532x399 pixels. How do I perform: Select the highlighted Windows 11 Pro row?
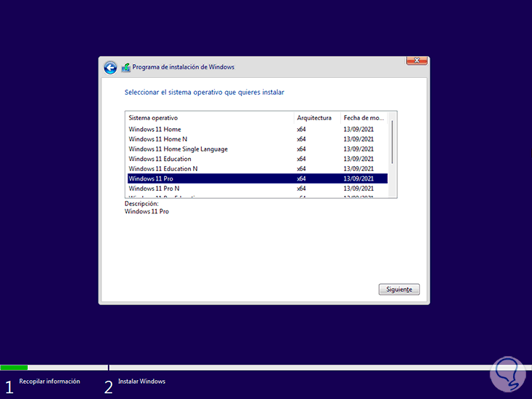coord(257,178)
